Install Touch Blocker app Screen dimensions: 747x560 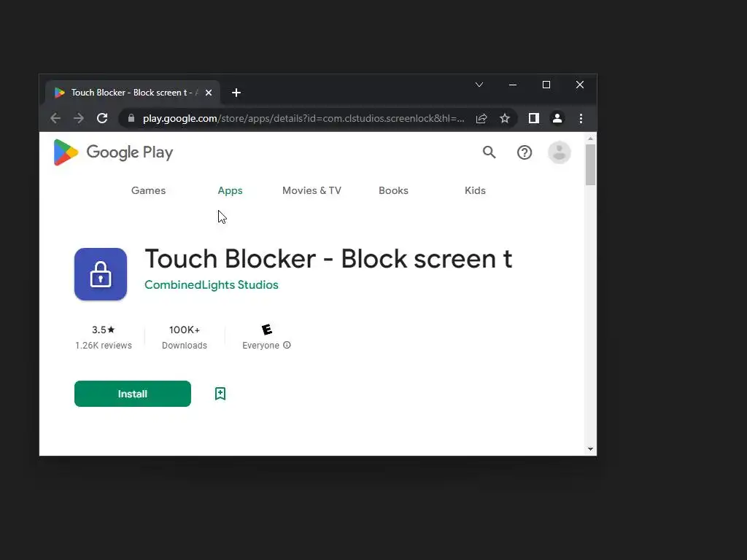tap(133, 394)
